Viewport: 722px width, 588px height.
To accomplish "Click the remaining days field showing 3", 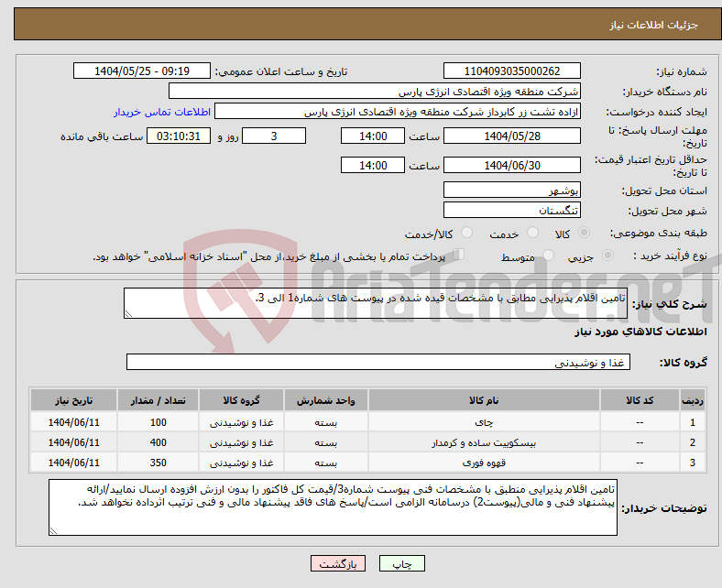I will coord(274,136).
